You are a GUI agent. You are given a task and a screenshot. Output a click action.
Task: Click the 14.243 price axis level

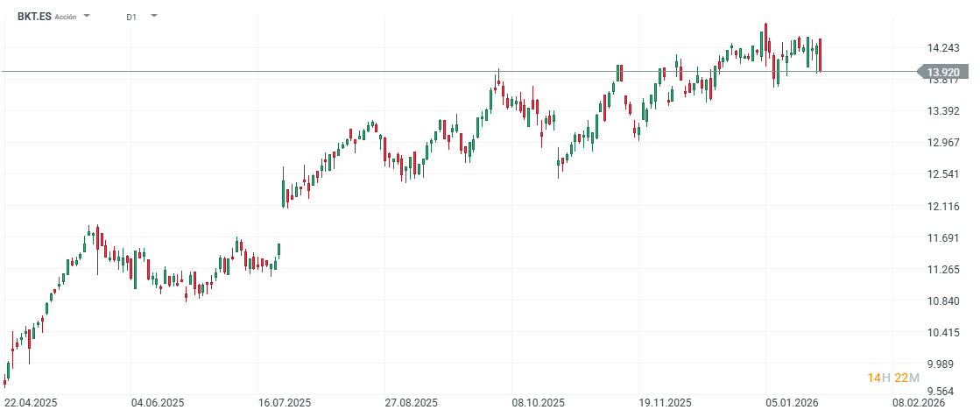click(946, 48)
